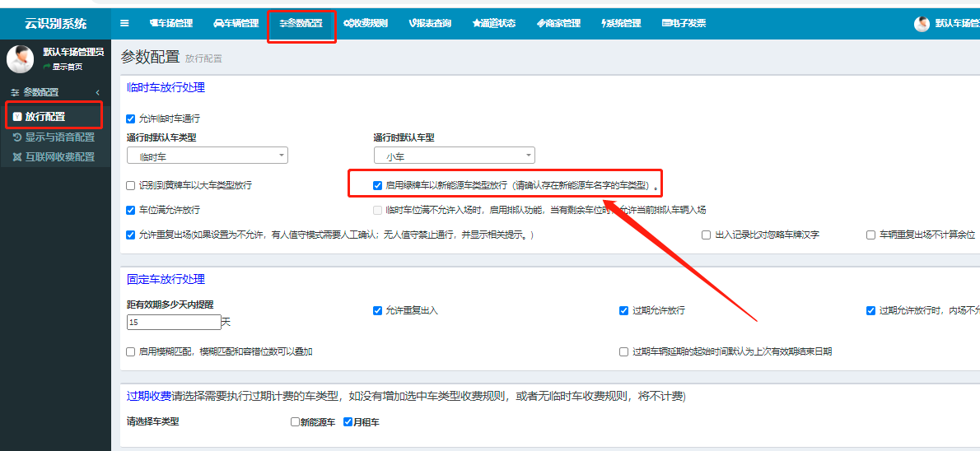This screenshot has height=451, width=980.
Task: Open the 通道状态 menu
Action: (x=494, y=23)
